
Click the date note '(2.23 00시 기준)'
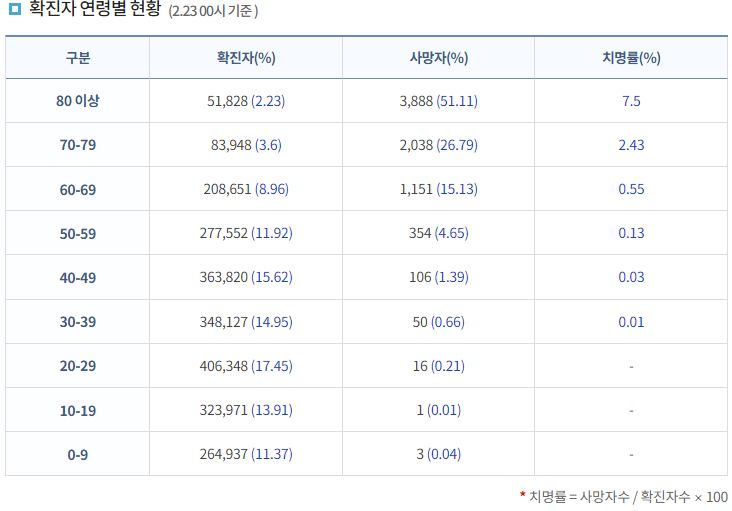[213, 11]
